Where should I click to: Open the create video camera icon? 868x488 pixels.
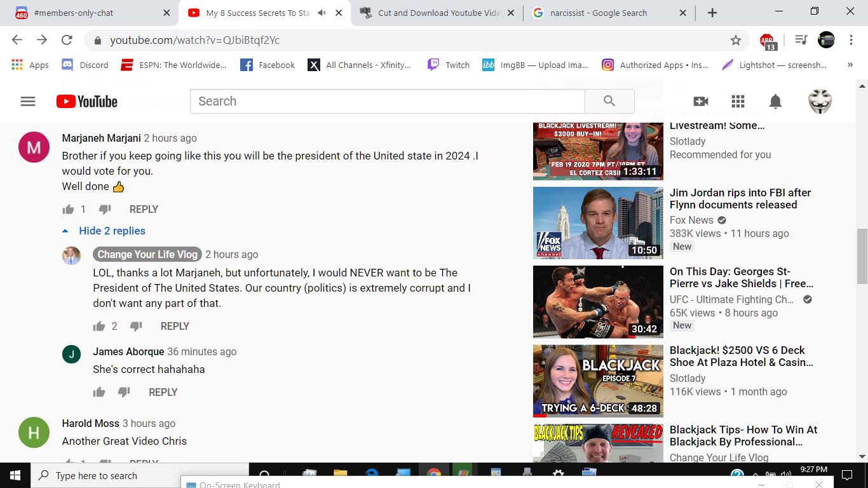pyautogui.click(x=701, y=102)
